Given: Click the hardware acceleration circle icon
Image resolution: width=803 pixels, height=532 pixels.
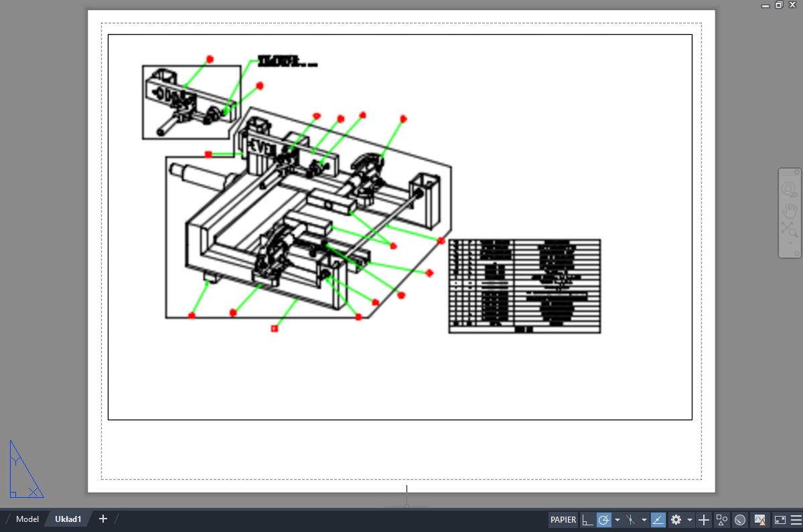Looking at the screenshot, I should click(740, 520).
